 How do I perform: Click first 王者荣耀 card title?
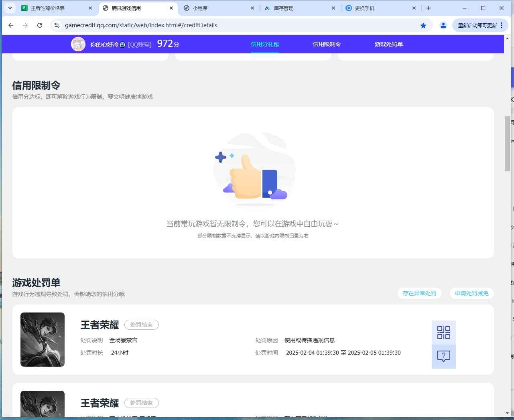coord(100,325)
